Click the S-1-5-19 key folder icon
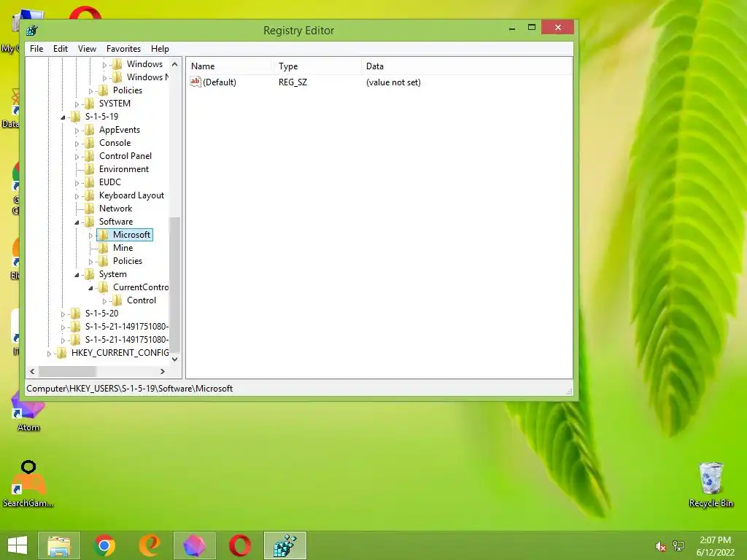Viewport: 747px width, 560px height. pyautogui.click(x=75, y=117)
